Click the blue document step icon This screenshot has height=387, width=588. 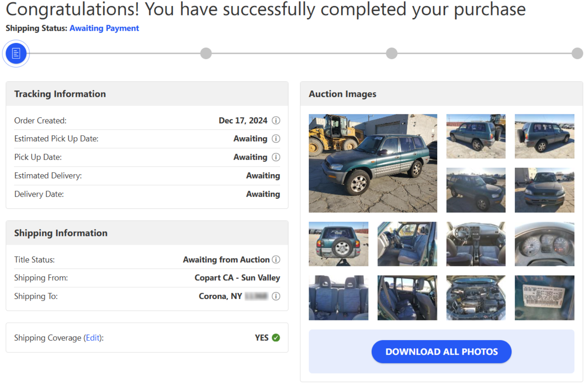click(x=16, y=54)
